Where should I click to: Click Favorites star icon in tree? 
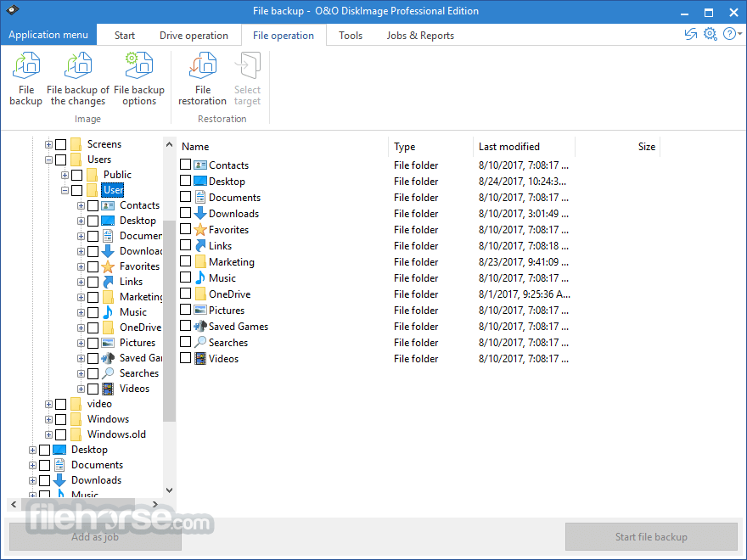click(108, 266)
